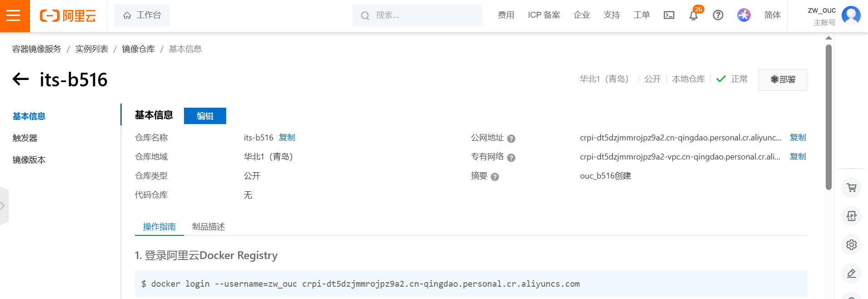Open the 工作台 workbench button
This screenshot has height=299, width=868.
tap(142, 15)
